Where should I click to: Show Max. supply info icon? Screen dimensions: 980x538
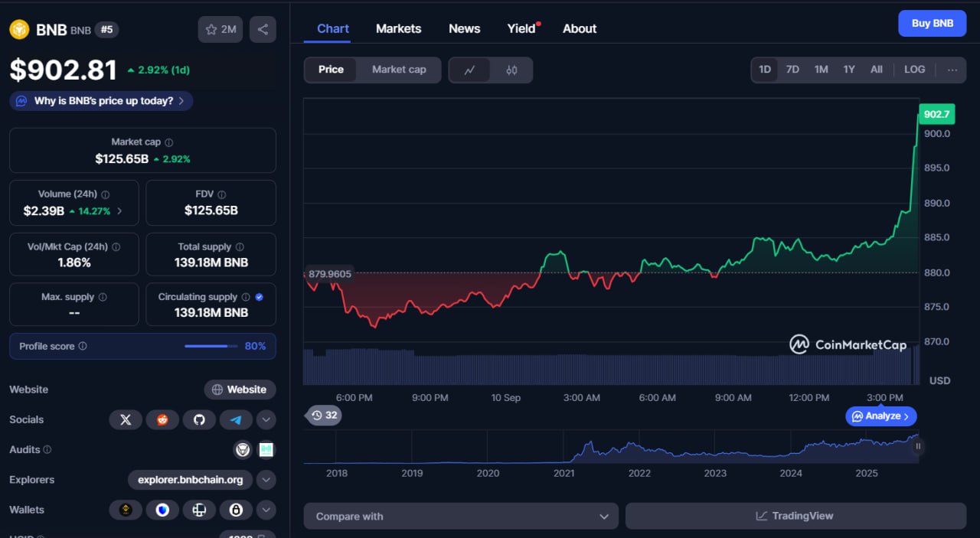[103, 297]
